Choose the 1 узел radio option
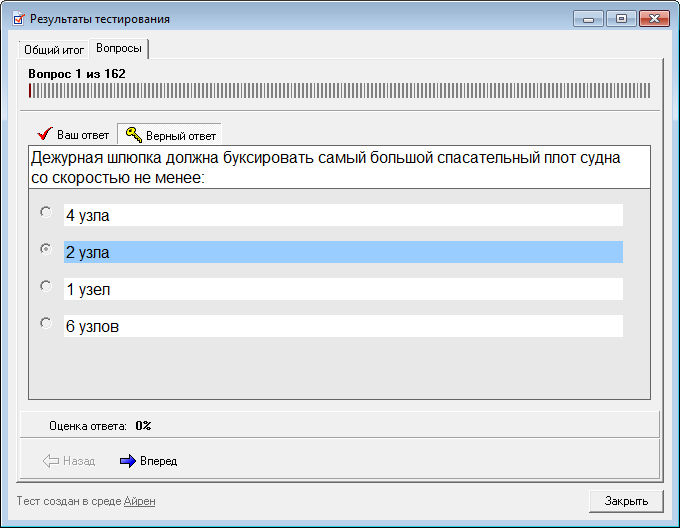 pos(45,286)
